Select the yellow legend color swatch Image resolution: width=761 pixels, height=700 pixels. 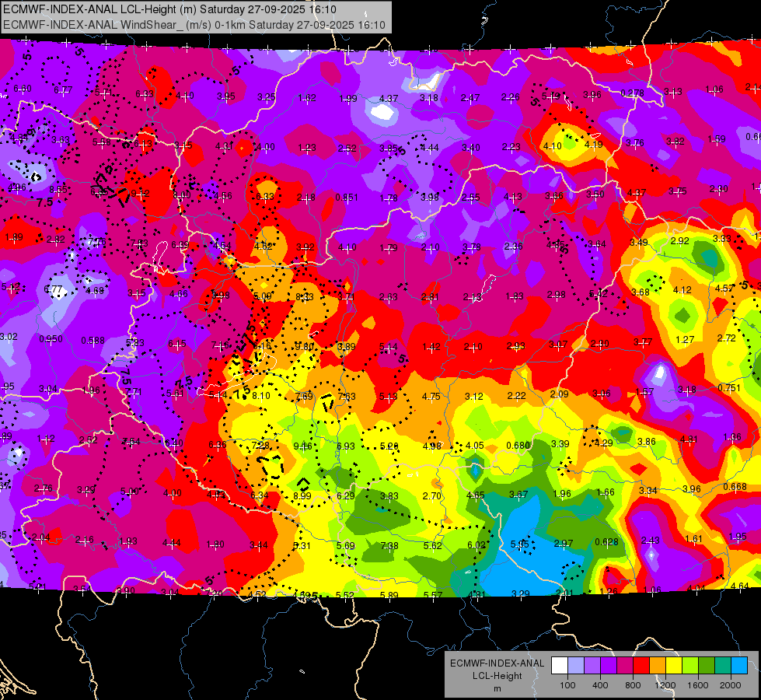tap(674, 666)
